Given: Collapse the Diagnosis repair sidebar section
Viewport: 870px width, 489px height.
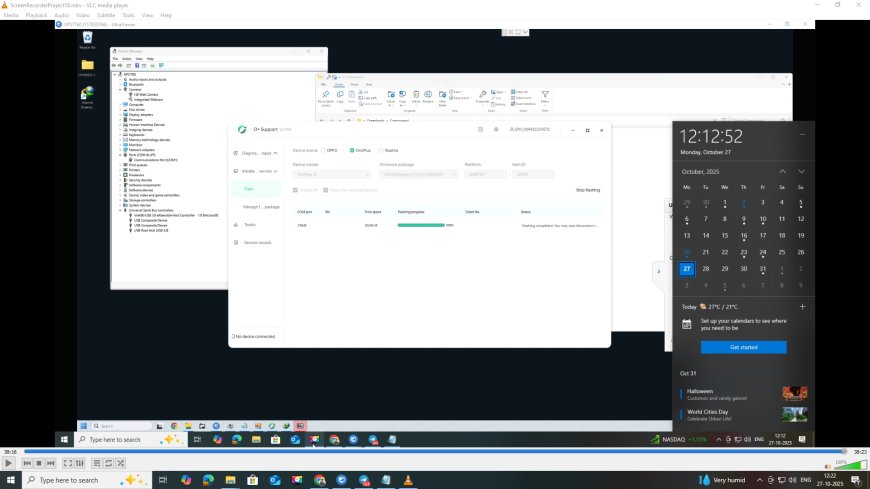Looking at the screenshot, I should 256,153.
